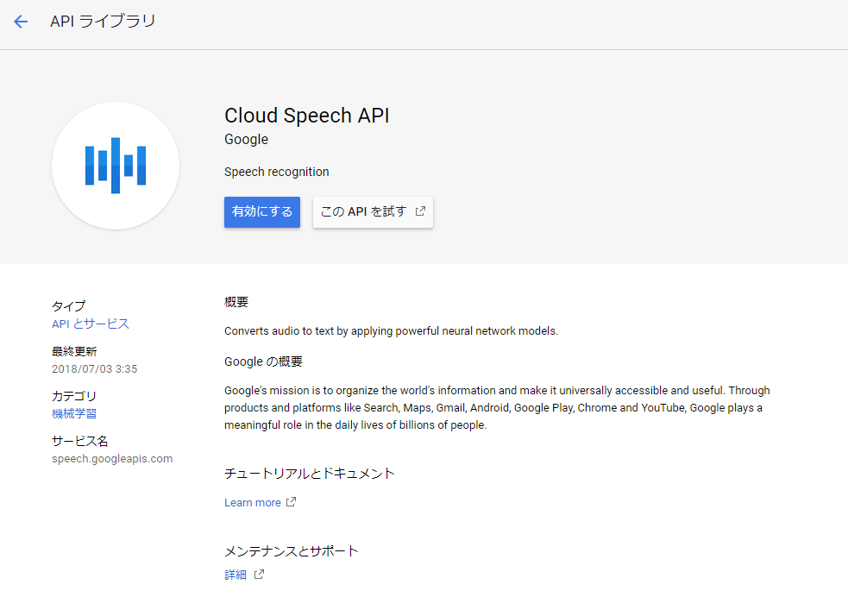Click the Cloud Speech API heading

pyautogui.click(x=306, y=116)
